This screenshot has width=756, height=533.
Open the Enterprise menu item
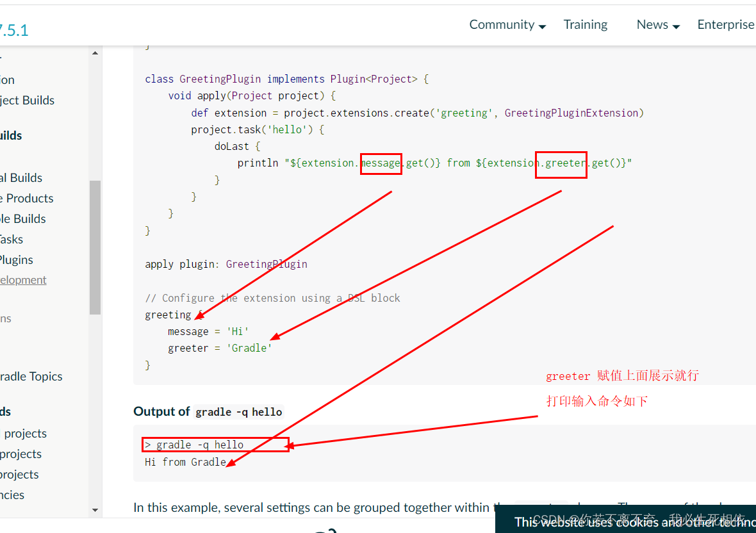[x=726, y=25]
